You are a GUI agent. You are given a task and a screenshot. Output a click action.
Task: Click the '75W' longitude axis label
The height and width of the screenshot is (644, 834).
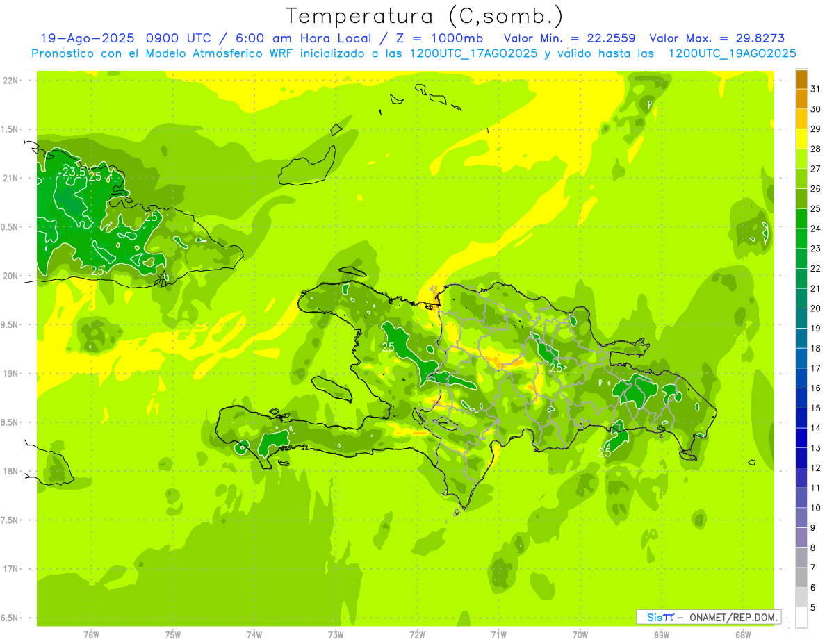(x=173, y=635)
